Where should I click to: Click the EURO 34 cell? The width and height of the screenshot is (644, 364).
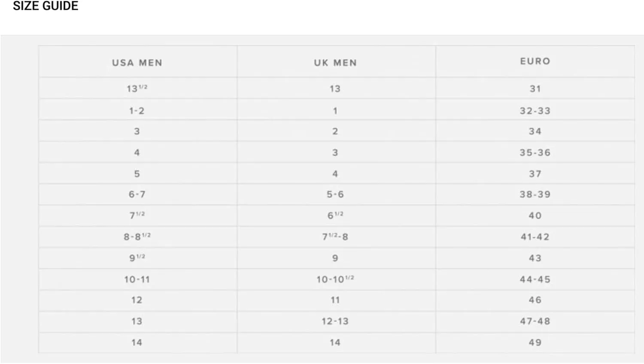(535, 131)
